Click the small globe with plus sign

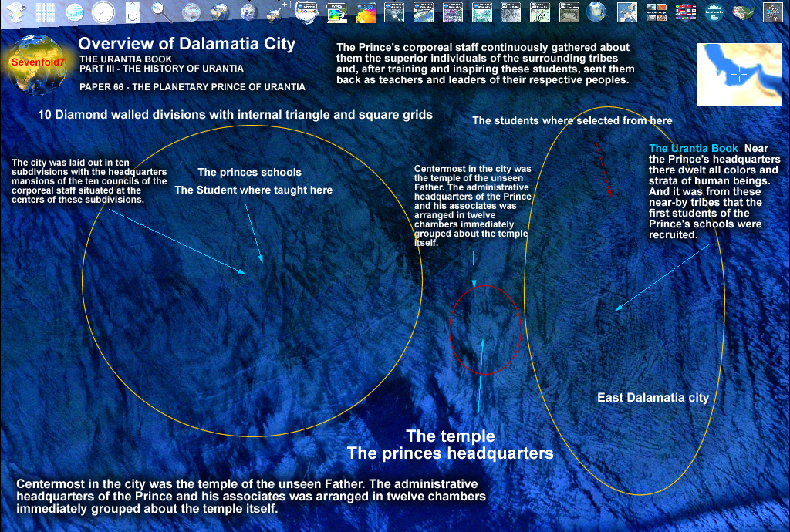point(278,12)
